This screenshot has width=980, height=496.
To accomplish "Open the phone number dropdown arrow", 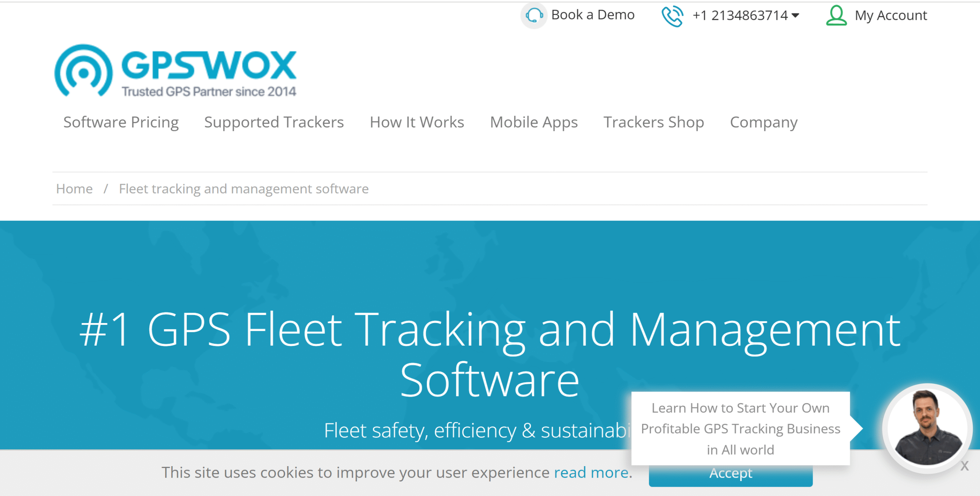I will click(x=795, y=15).
